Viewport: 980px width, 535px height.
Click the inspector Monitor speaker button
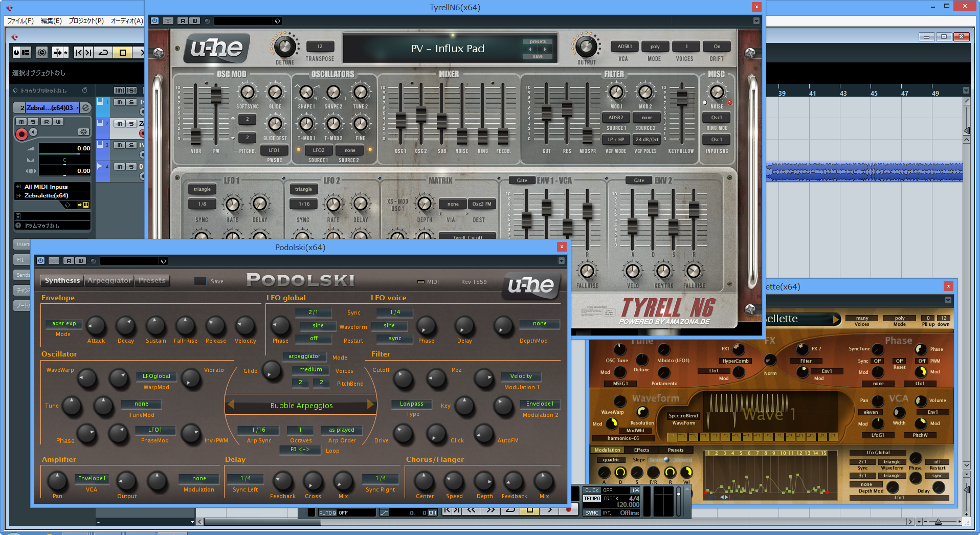pos(33,132)
